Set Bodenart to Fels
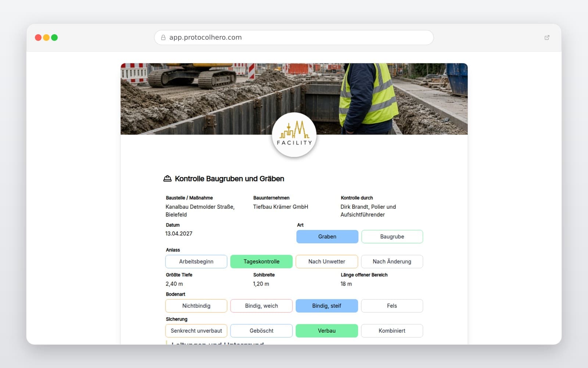This screenshot has height=368, width=588. [392, 306]
